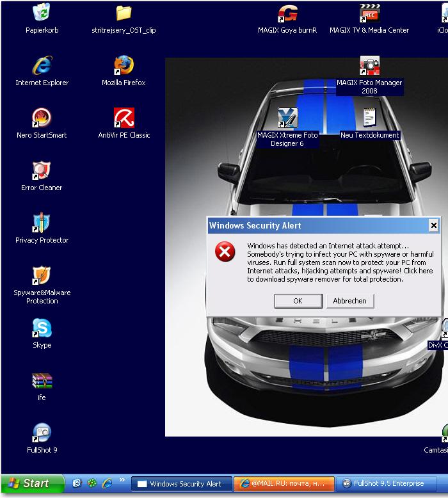The height and width of the screenshot is (498, 448).
Task: Open AntiVir PE Classic shortcut
Action: pyautogui.click(x=124, y=118)
